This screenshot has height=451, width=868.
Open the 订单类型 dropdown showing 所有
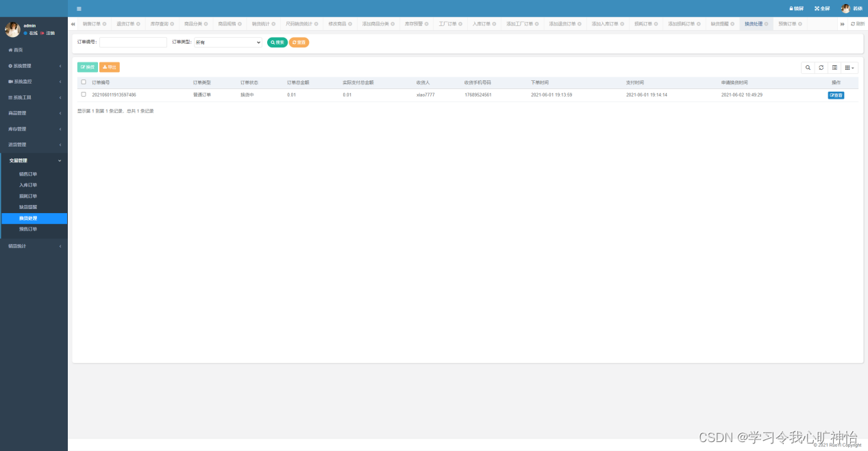pyautogui.click(x=227, y=42)
